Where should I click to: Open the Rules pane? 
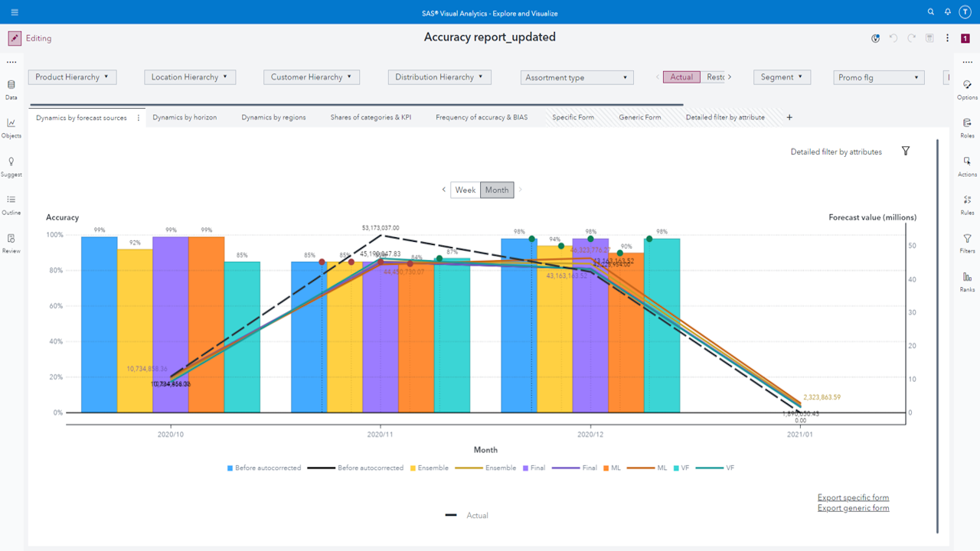[968, 205]
